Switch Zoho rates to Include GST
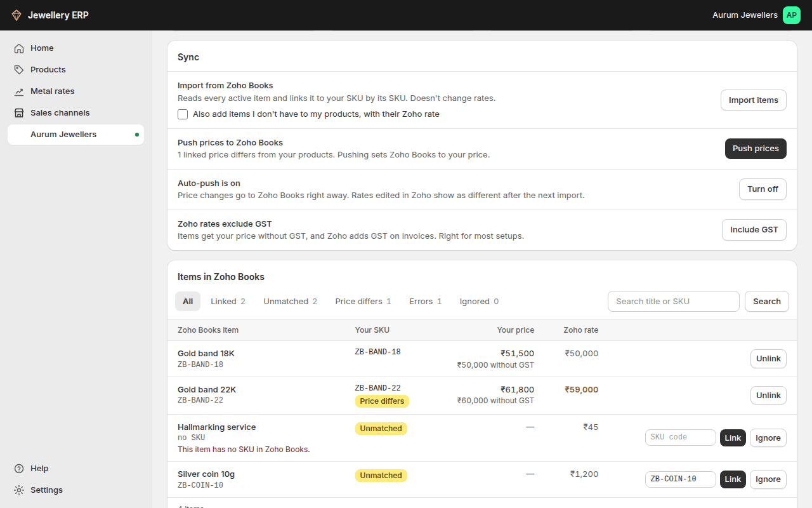This screenshot has height=508, width=812. click(x=754, y=230)
